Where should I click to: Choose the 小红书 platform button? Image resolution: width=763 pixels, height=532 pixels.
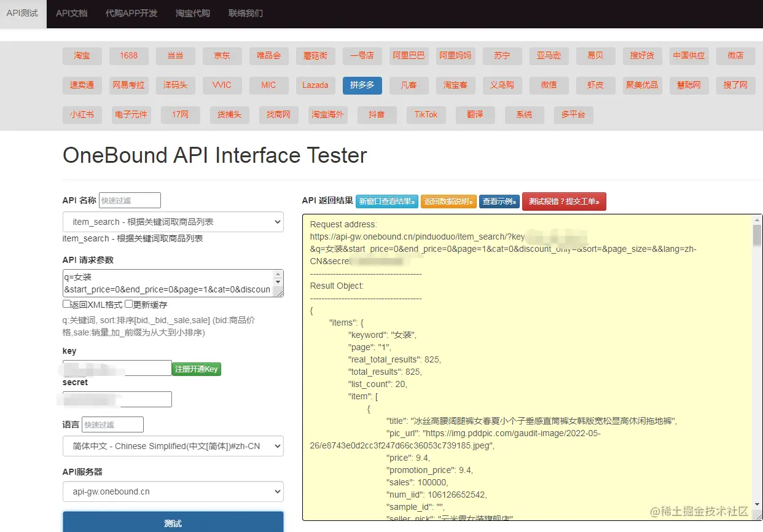coord(82,115)
